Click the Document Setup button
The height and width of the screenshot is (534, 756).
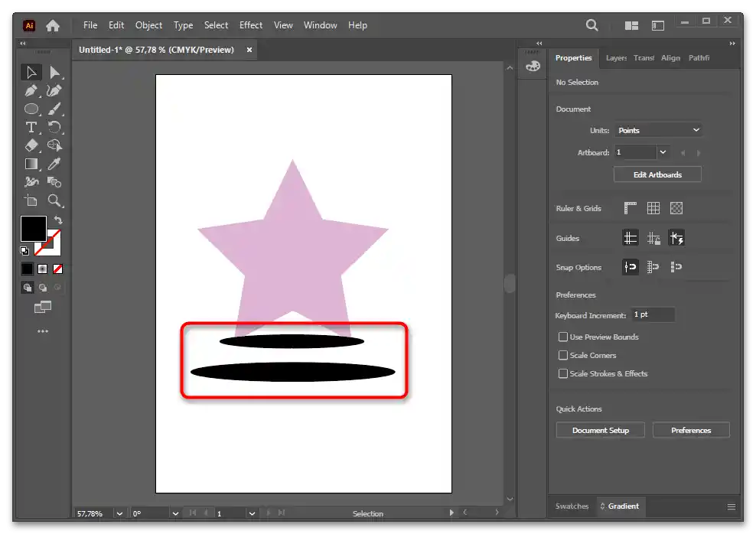point(600,430)
